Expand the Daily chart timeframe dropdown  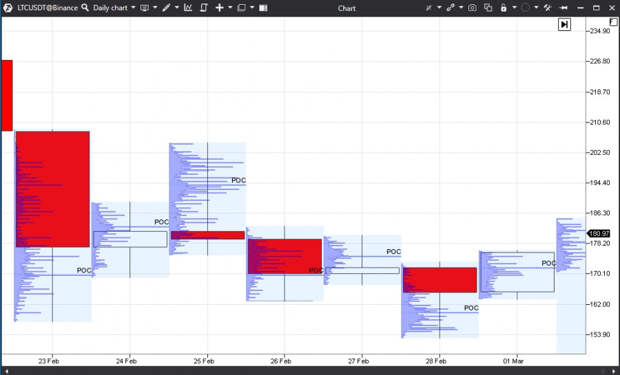click(133, 8)
